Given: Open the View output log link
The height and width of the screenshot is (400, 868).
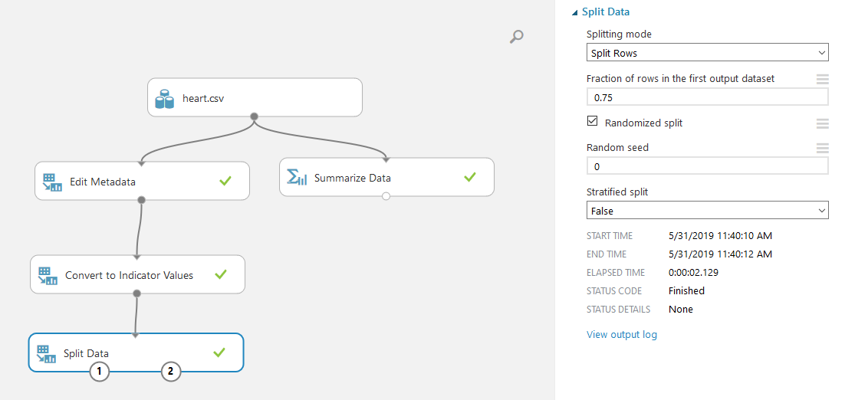Looking at the screenshot, I should [x=622, y=335].
